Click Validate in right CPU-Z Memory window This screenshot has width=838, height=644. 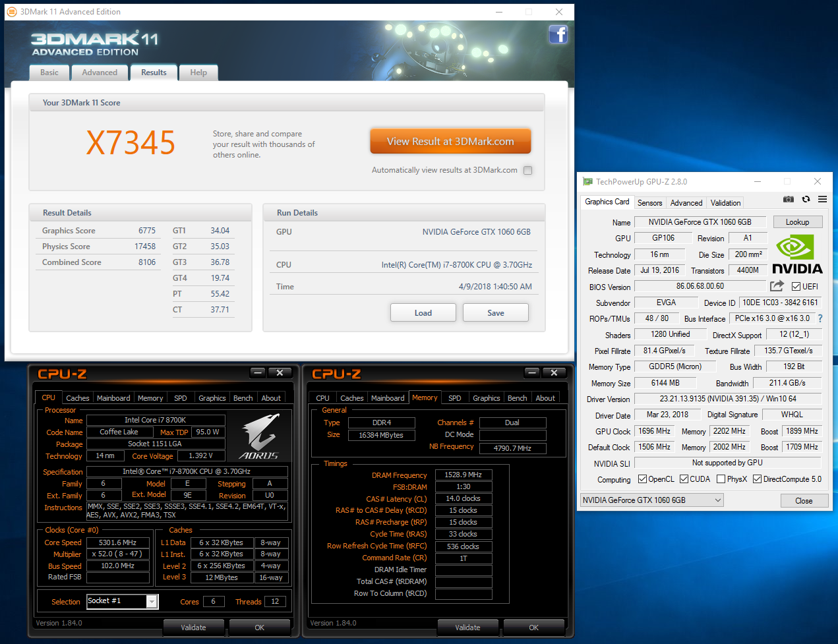467,628
